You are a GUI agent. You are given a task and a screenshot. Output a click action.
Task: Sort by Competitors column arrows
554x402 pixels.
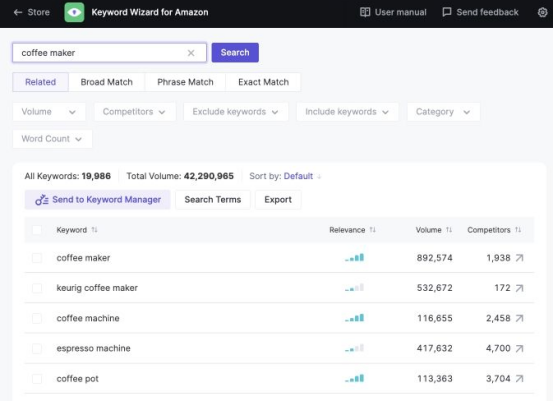tap(518, 230)
